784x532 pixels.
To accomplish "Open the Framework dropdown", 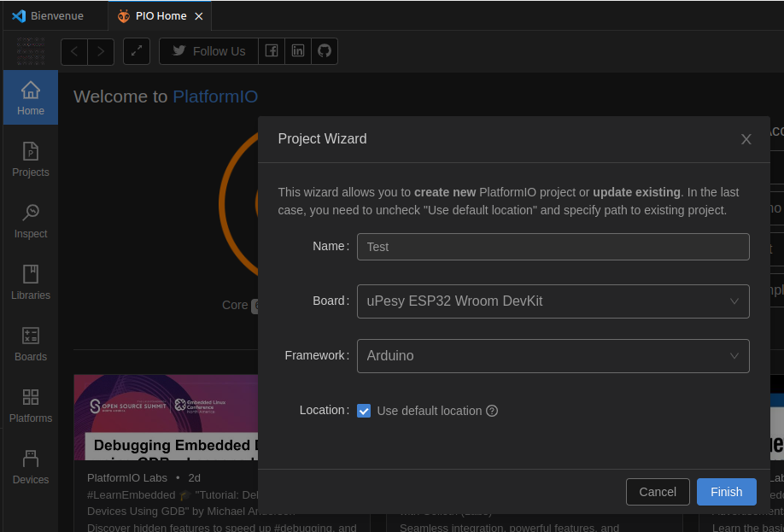I will pos(553,356).
